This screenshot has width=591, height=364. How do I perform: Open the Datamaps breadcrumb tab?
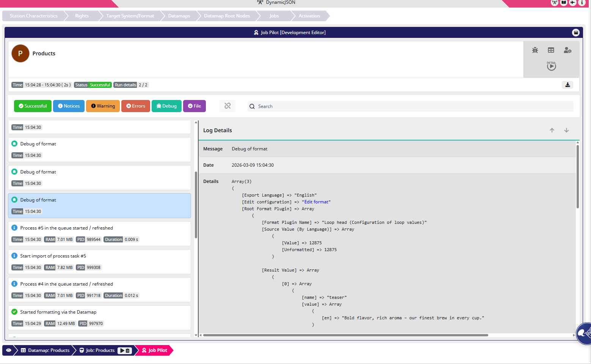(x=179, y=16)
